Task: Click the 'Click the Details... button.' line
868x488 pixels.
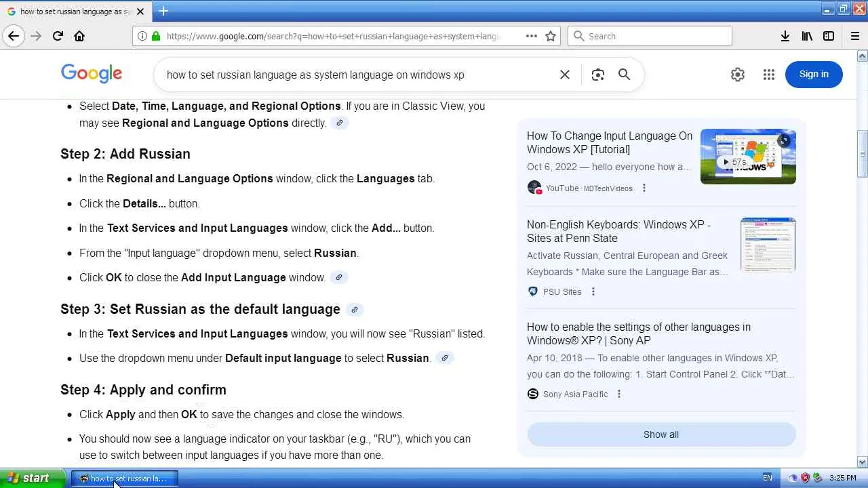Action: (139, 203)
